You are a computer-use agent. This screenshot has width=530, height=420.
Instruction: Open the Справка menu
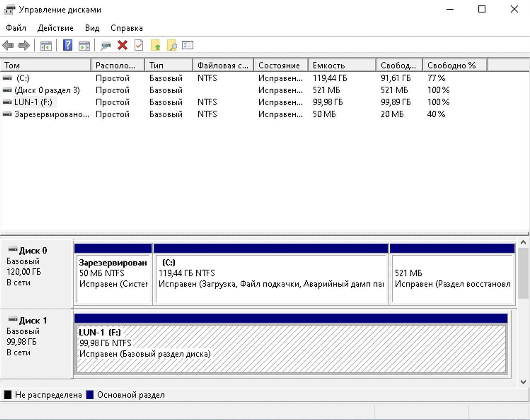pos(126,28)
